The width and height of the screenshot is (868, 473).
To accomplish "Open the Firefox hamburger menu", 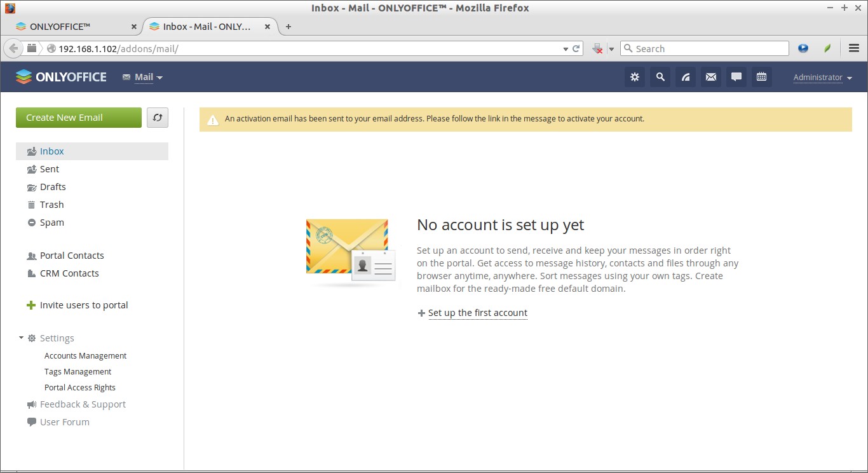I will point(854,48).
